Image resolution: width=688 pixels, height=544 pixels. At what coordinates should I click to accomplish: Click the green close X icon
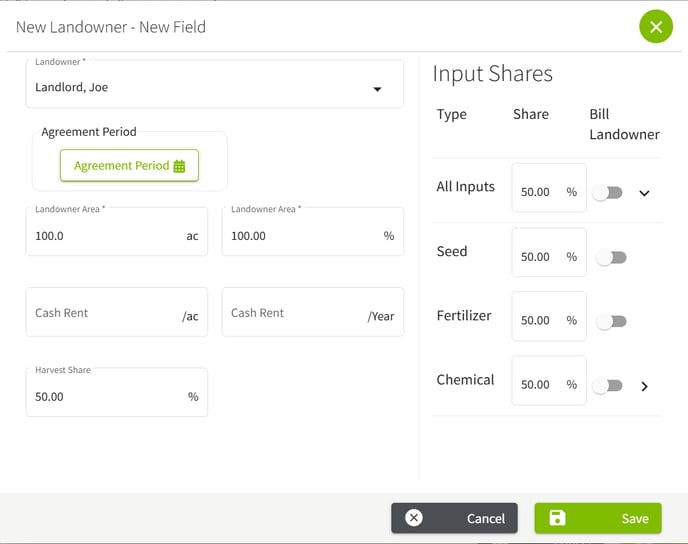click(x=655, y=27)
